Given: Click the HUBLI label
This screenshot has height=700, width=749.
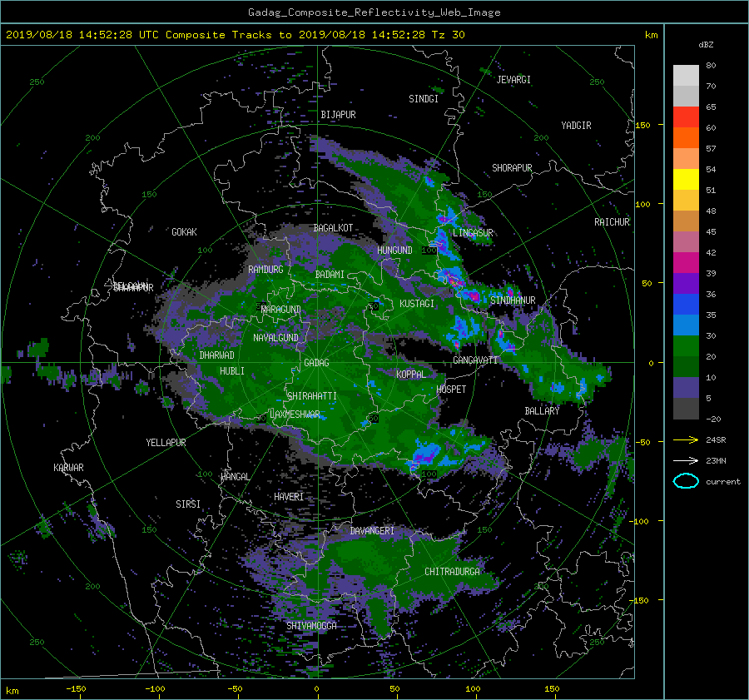Looking at the screenshot, I should (x=231, y=371).
